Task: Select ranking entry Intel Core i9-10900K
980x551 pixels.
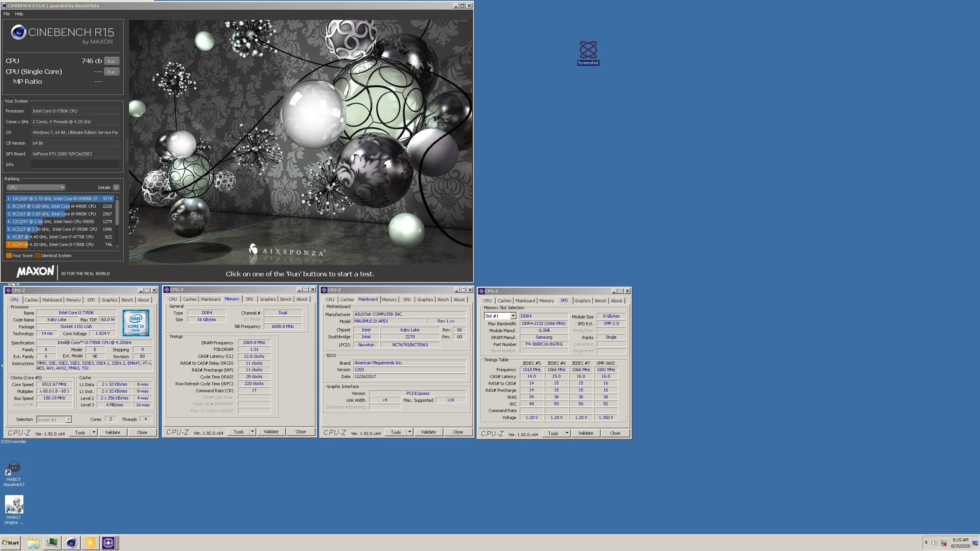Action: pos(60,199)
